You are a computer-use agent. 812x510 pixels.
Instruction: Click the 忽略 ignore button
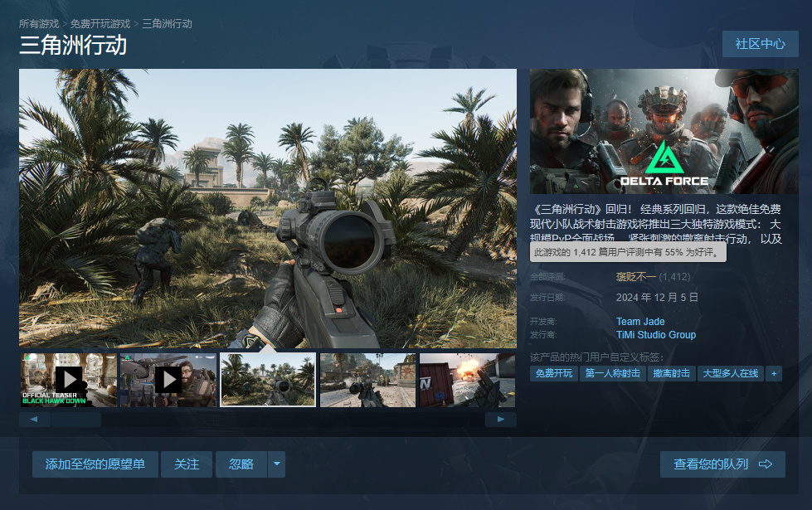click(x=241, y=464)
